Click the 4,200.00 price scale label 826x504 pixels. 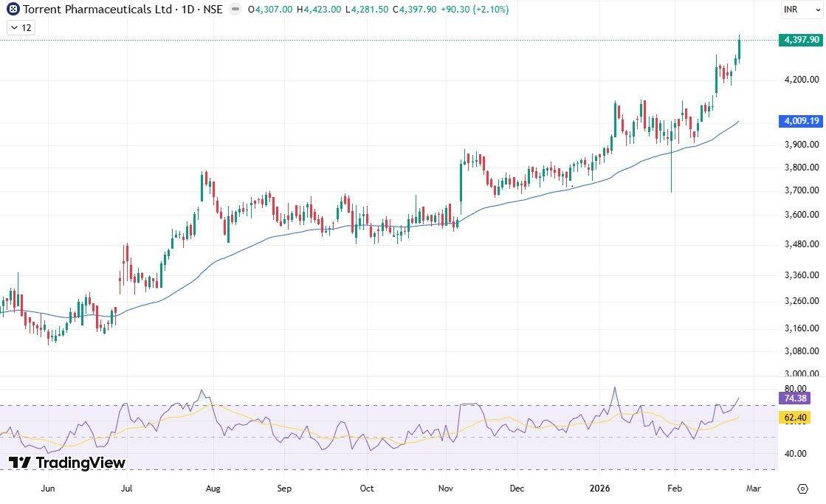point(801,80)
